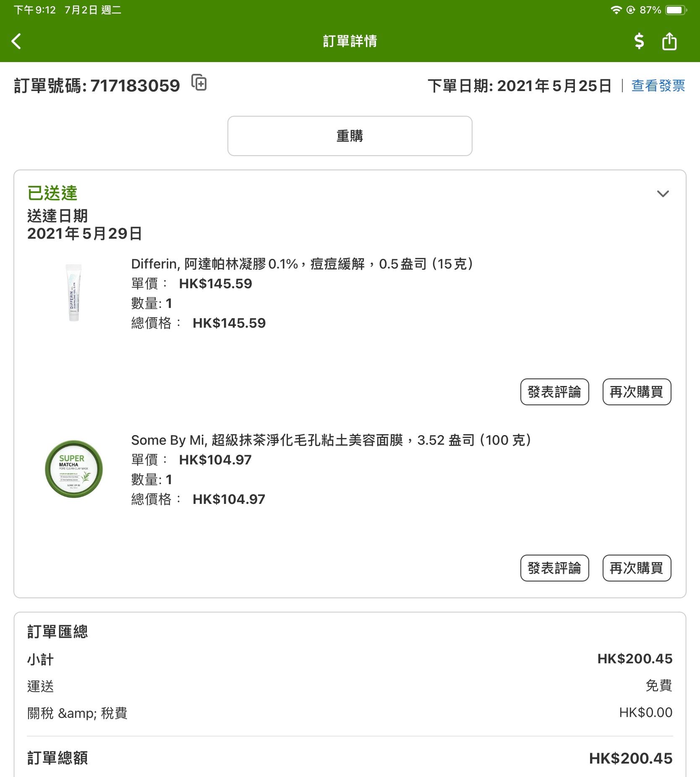Click 再次購買 for the matcha mask
Image resolution: width=700 pixels, height=777 pixels.
636,568
